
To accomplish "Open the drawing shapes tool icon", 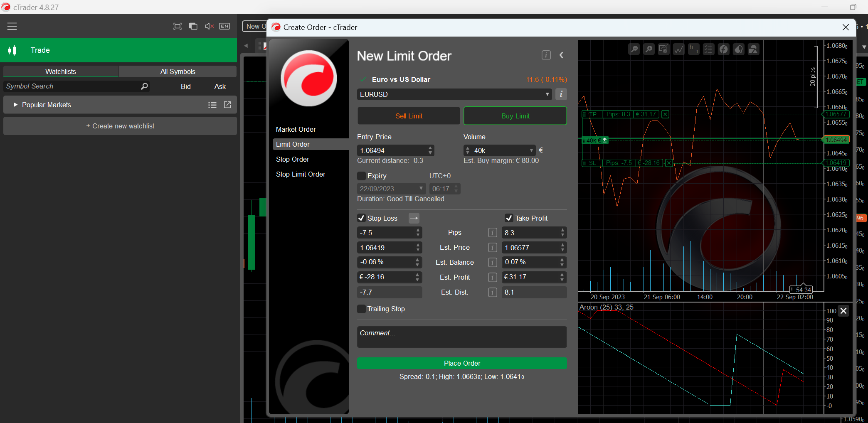I will coord(754,49).
